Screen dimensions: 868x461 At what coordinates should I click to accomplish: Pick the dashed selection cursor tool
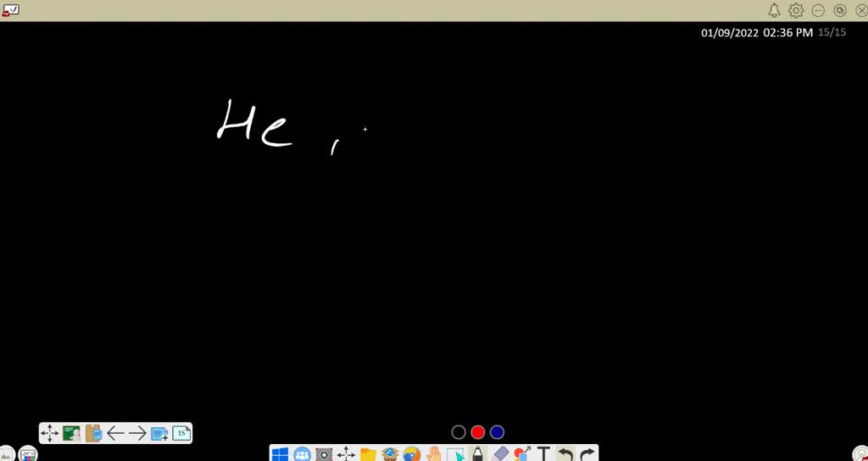(456, 455)
